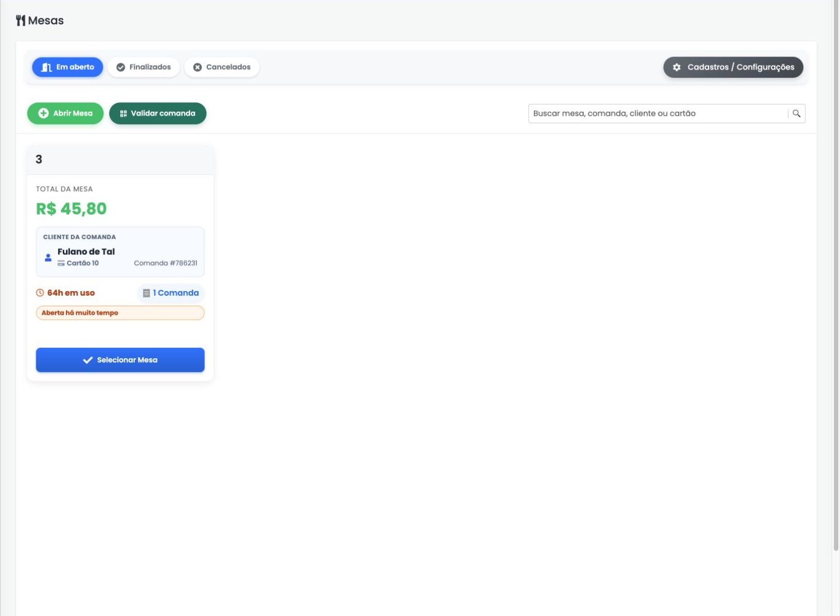Click the plus icon in Abrir Mesa

point(44,113)
